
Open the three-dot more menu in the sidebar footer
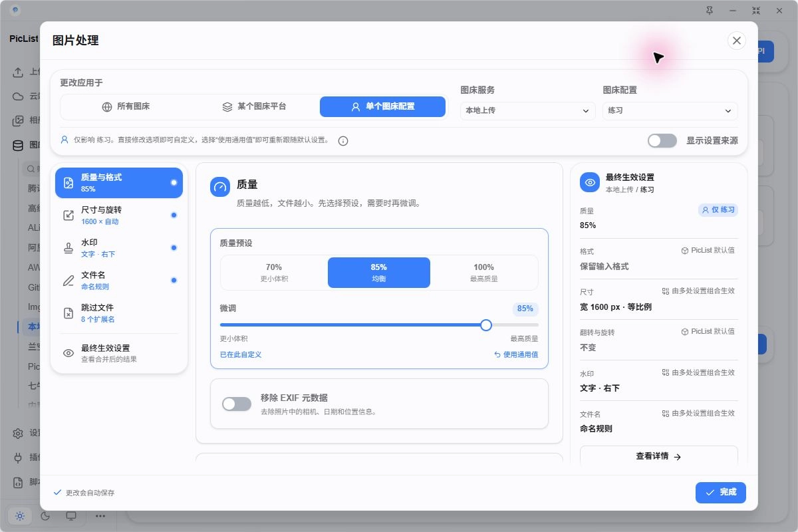click(x=100, y=515)
